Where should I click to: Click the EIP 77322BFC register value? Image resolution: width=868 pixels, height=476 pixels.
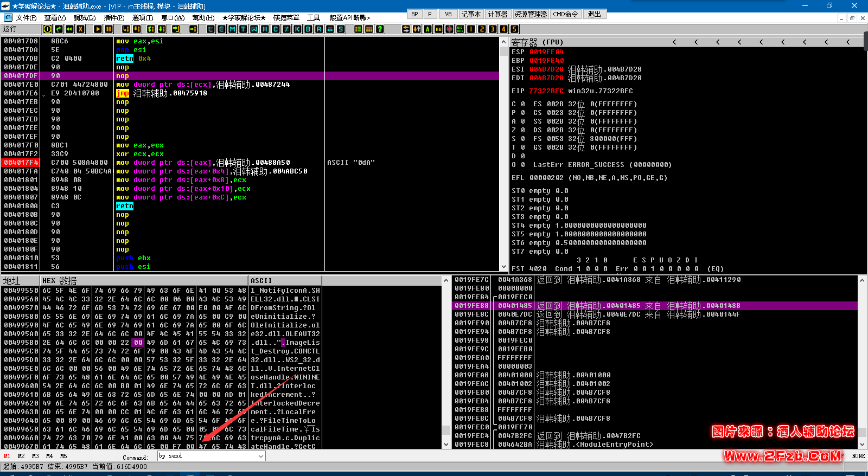pyautogui.click(x=546, y=91)
